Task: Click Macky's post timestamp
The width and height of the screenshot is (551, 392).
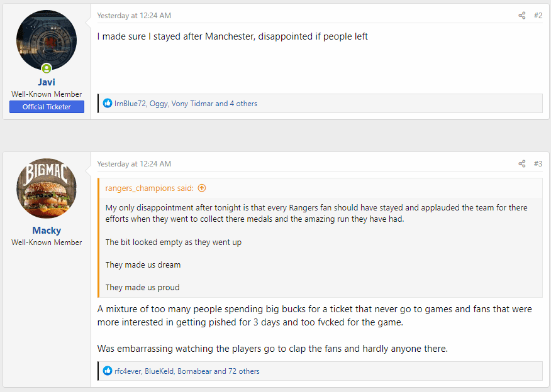Action: pyautogui.click(x=134, y=164)
